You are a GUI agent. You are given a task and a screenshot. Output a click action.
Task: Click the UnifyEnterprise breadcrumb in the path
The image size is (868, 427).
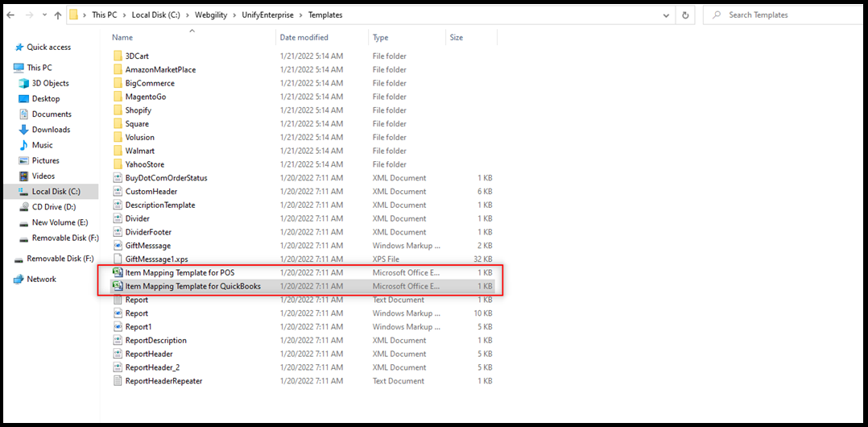(270, 15)
